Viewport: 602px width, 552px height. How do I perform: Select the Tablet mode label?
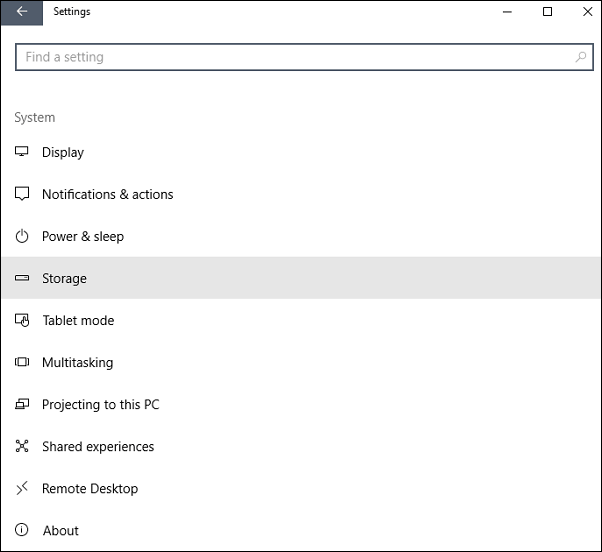[78, 321]
